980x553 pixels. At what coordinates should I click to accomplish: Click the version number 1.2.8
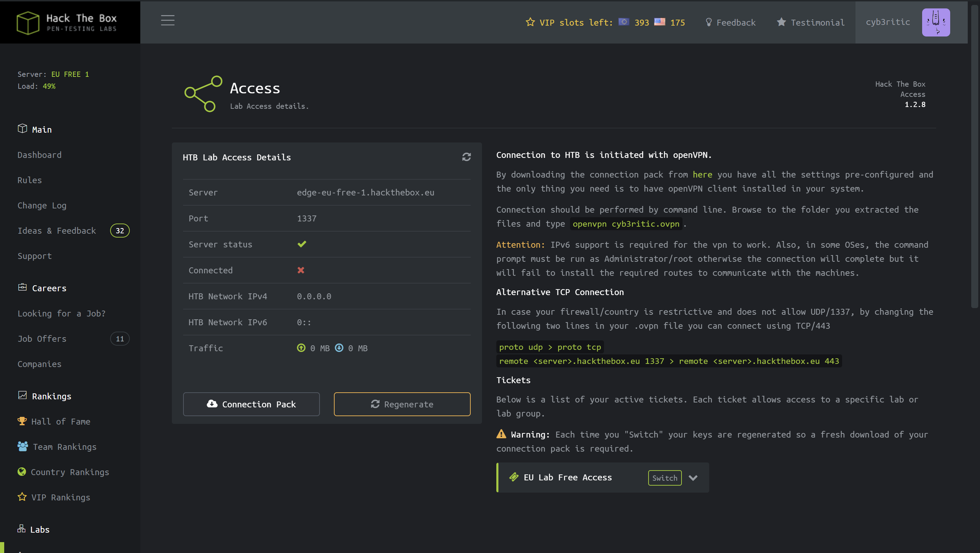pos(915,104)
